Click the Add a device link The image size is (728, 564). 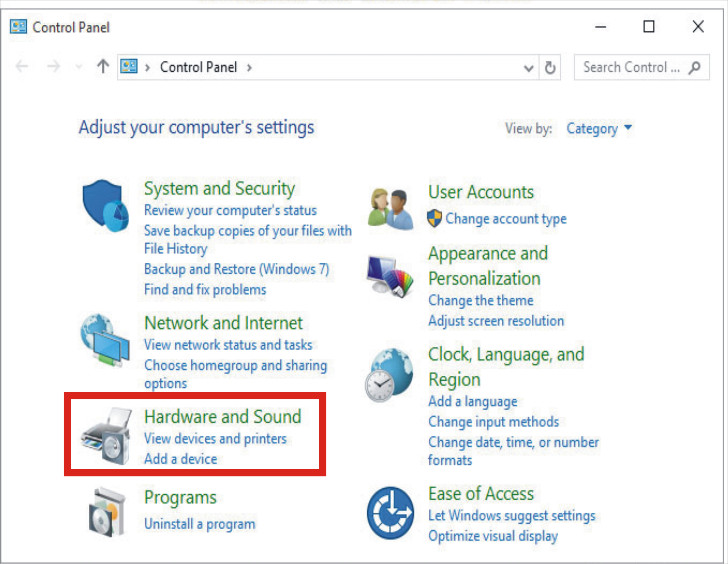point(181,459)
